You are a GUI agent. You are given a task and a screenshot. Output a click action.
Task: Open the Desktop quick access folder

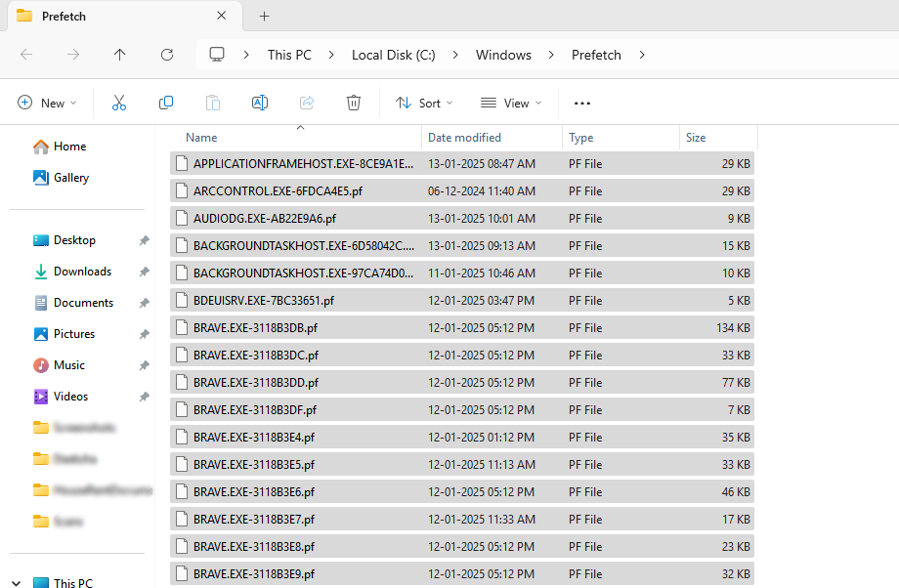tap(64, 240)
